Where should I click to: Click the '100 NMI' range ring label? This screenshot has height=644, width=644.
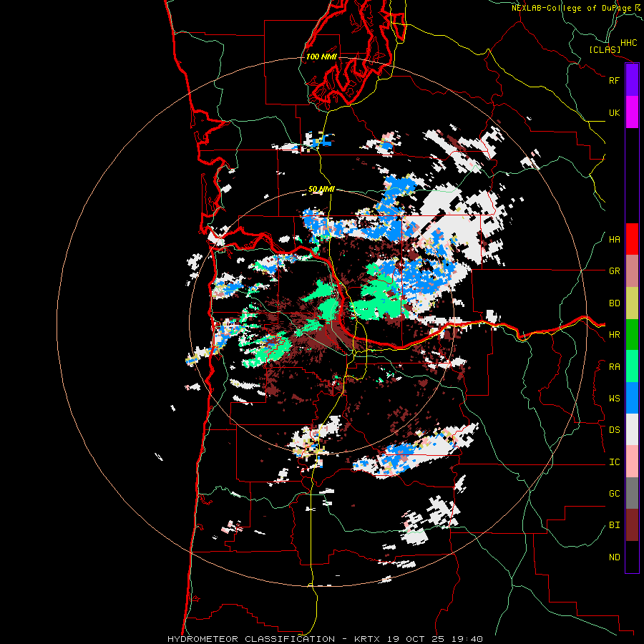321,57
